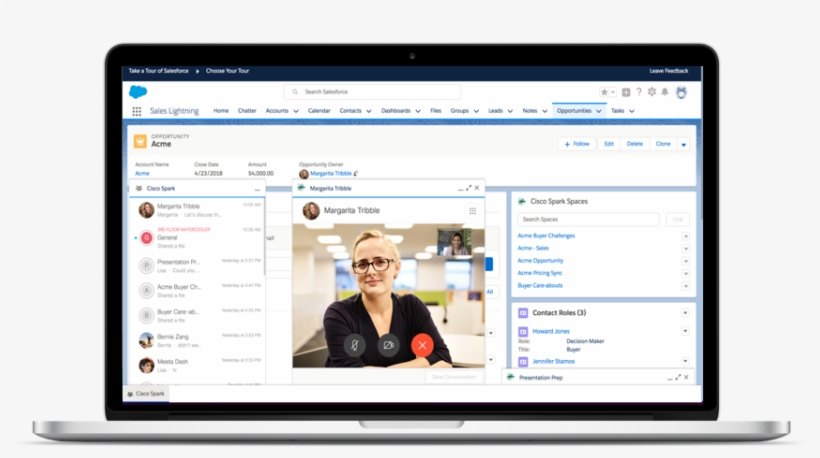Image resolution: width=820 pixels, height=458 pixels.
Task: Open Cisco Spark from utility bar
Action: (x=146, y=394)
